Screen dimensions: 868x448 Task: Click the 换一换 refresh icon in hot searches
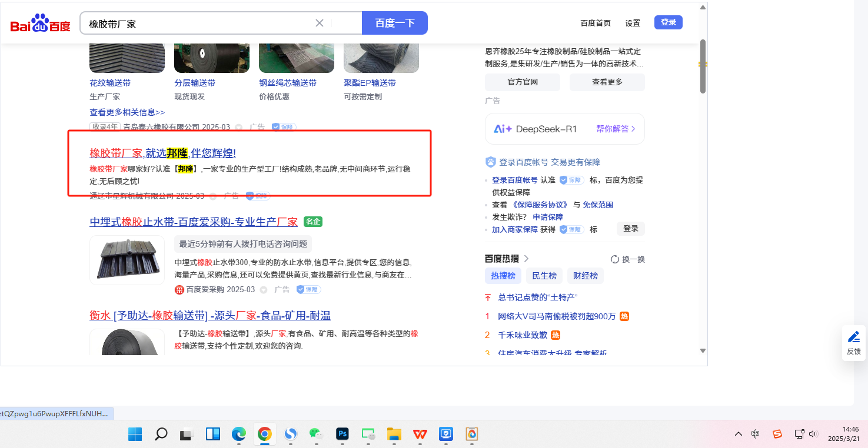pos(615,259)
